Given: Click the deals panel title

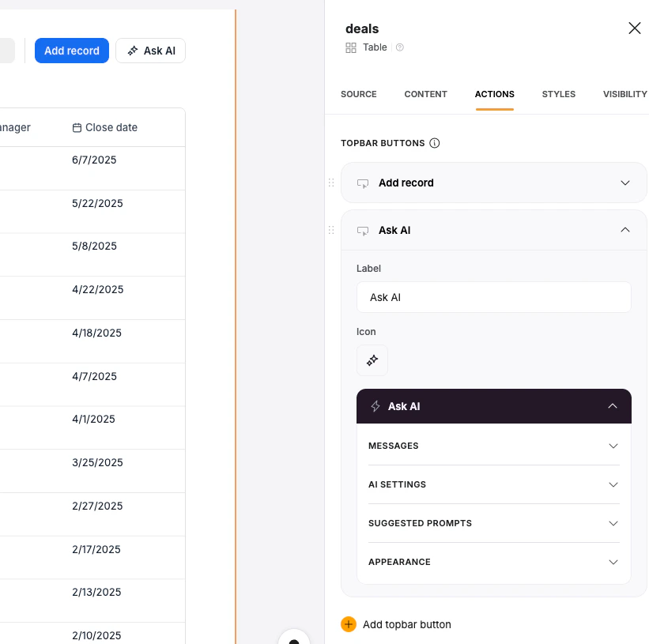Looking at the screenshot, I should point(362,29).
